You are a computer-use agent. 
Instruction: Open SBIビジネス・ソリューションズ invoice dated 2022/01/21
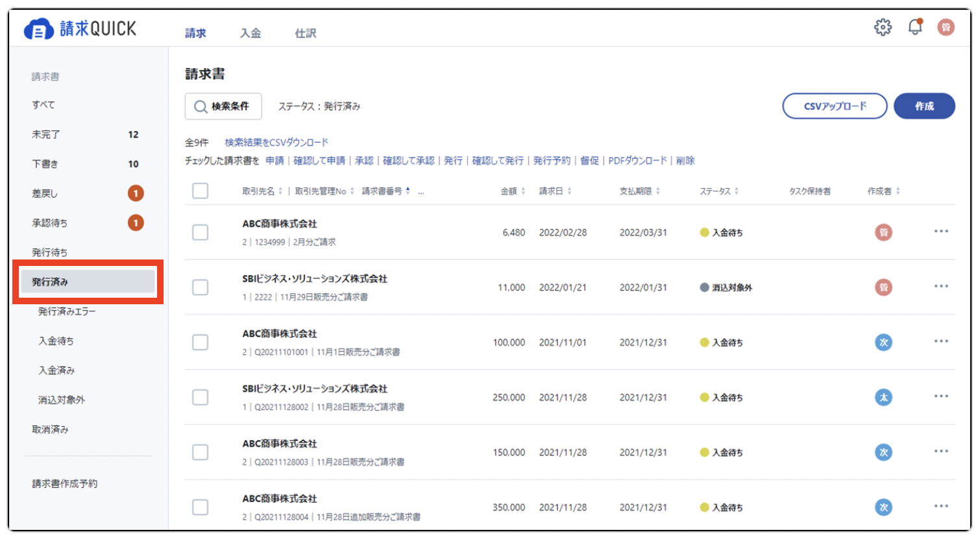[x=315, y=279]
